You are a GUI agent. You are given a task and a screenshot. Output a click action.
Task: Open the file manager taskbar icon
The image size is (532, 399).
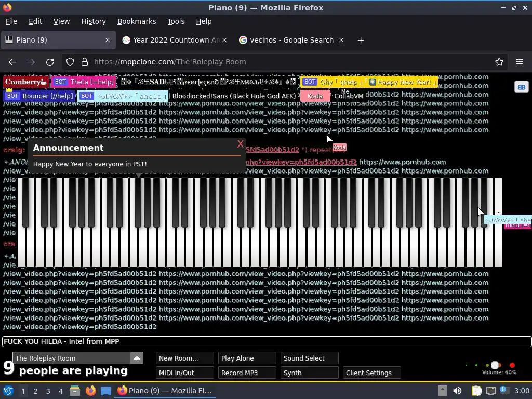[75, 391]
